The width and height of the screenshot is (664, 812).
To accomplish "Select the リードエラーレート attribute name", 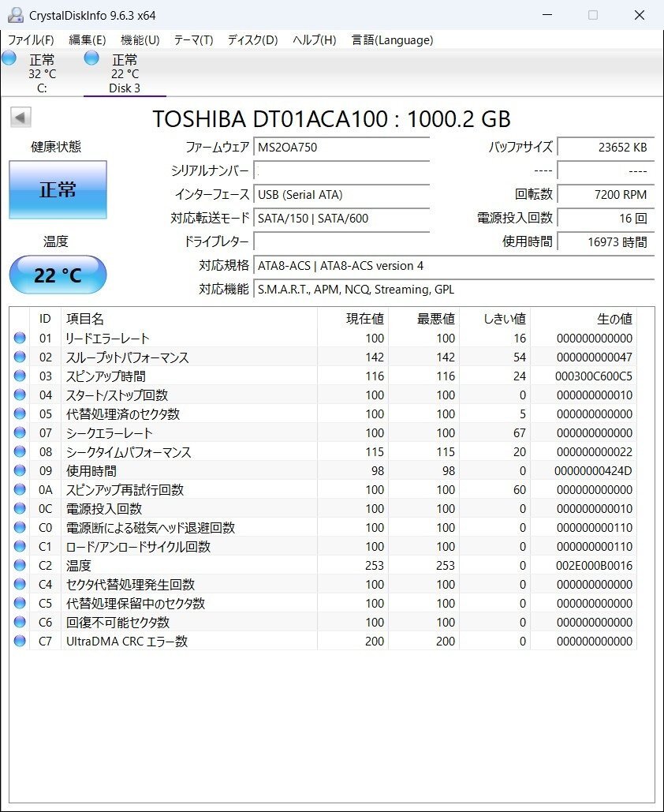I will click(108, 339).
